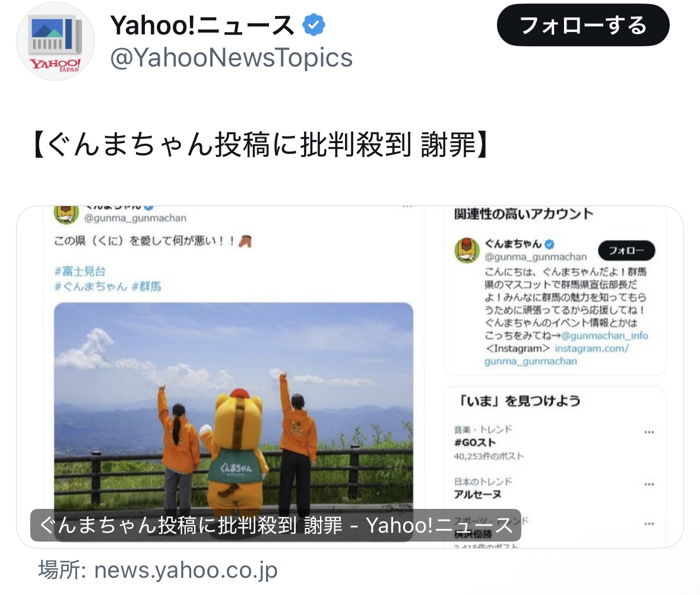This screenshot has height=595, width=700.
Task: Click the mountain photo with ぐんまちゃん mascot
Action: click(x=233, y=406)
